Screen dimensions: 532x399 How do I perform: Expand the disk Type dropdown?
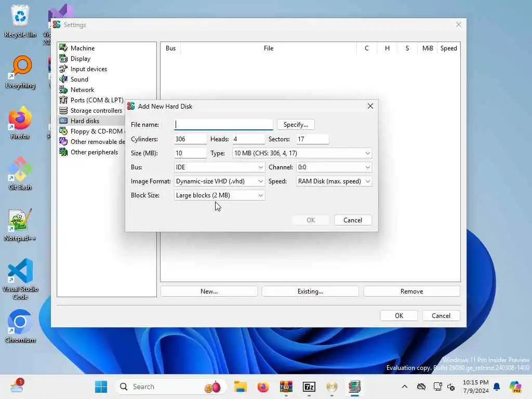(x=302, y=153)
